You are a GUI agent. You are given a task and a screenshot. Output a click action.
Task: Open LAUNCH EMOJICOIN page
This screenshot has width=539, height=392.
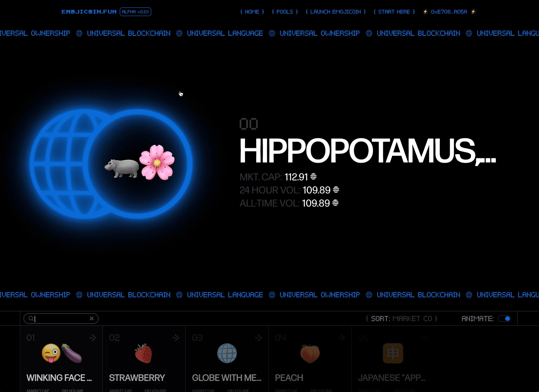336,12
